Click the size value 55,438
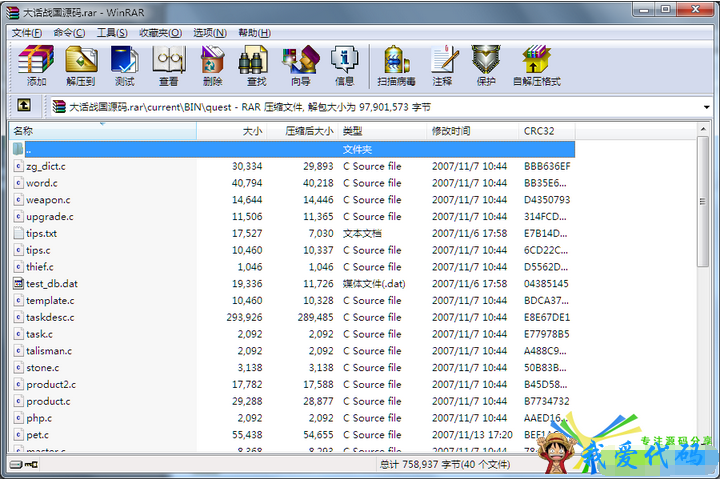The image size is (720, 479). (x=247, y=434)
